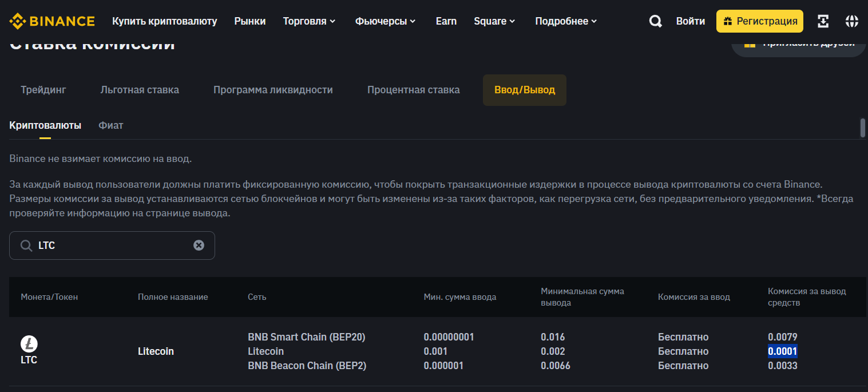
Task: Click the 0.002 minimum withdrawal value
Action: 553,351
